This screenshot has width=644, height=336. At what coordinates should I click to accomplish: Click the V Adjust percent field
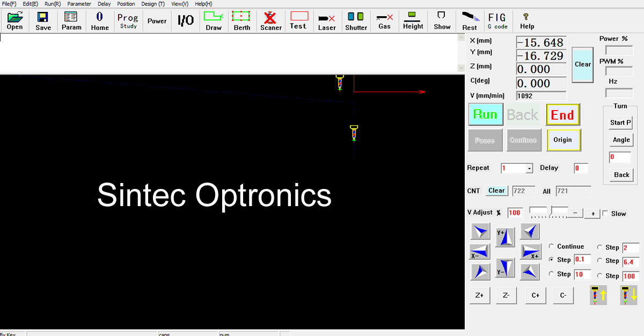(x=515, y=213)
